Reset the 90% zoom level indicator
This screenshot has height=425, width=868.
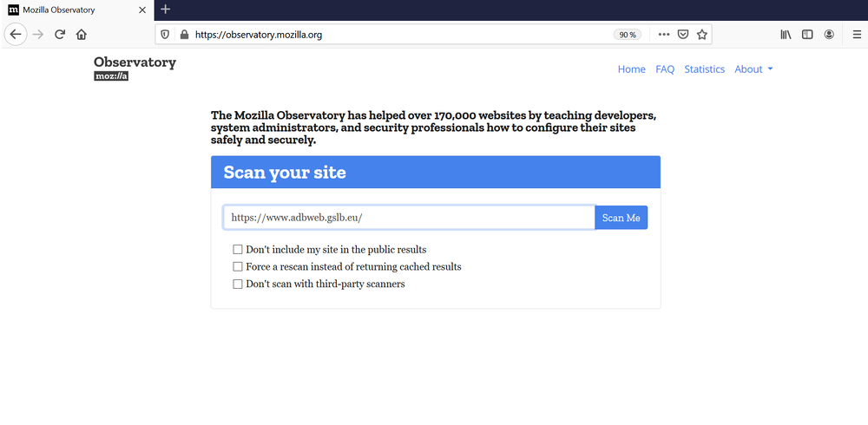click(628, 35)
